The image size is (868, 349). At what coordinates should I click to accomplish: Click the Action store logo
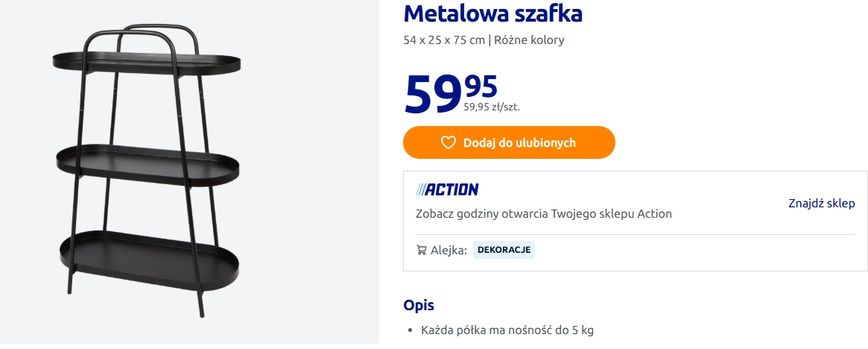[447, 189]
